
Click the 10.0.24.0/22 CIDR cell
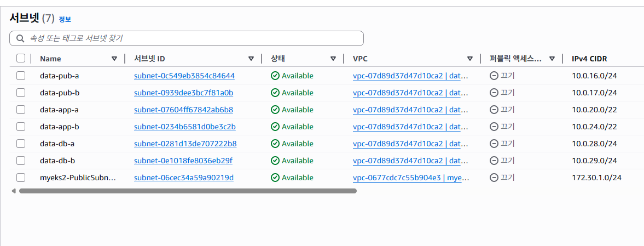tap(594, 127)
